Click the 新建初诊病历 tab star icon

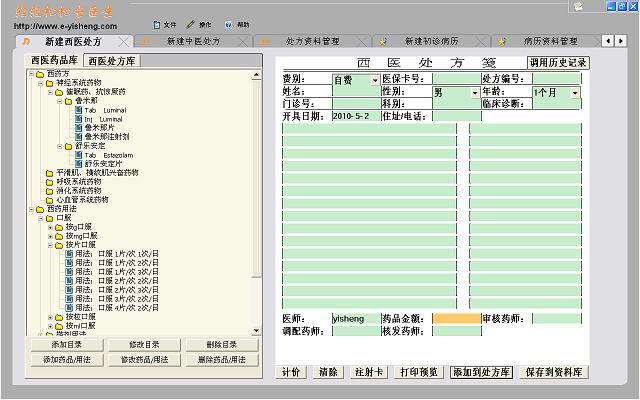click(383, 42)
